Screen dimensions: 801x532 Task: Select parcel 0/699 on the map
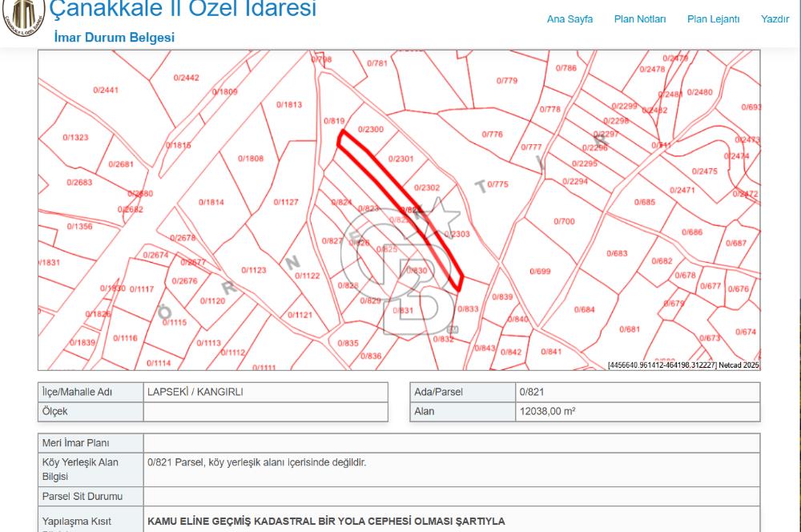tap(541, 272)
